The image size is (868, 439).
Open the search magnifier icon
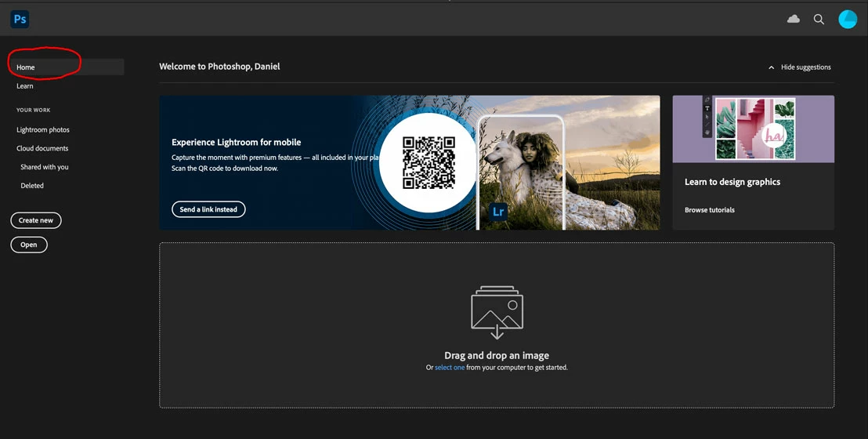[819, 20]
